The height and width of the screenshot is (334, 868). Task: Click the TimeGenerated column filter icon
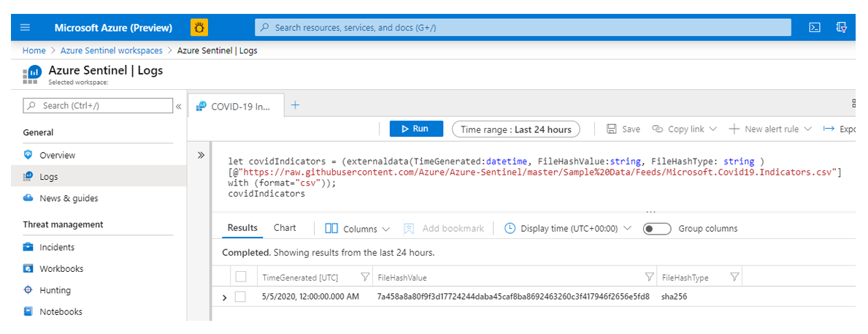[x=365, y=277]
